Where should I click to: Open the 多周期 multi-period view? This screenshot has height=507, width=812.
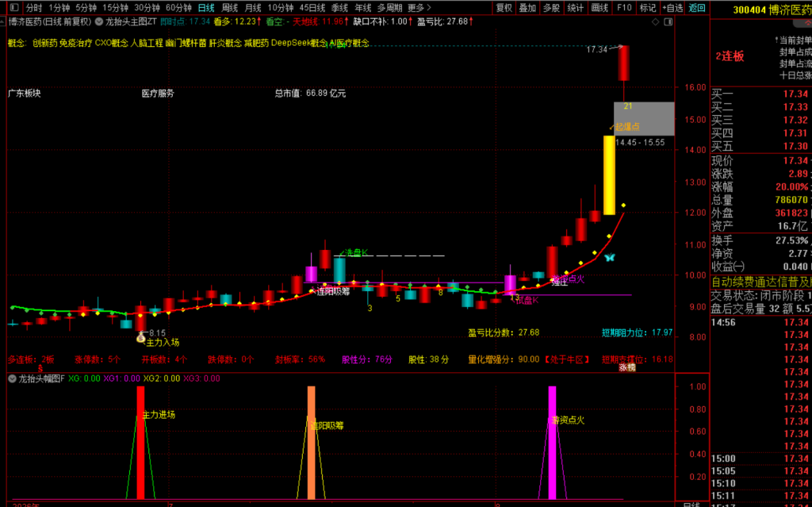(389, 8)
